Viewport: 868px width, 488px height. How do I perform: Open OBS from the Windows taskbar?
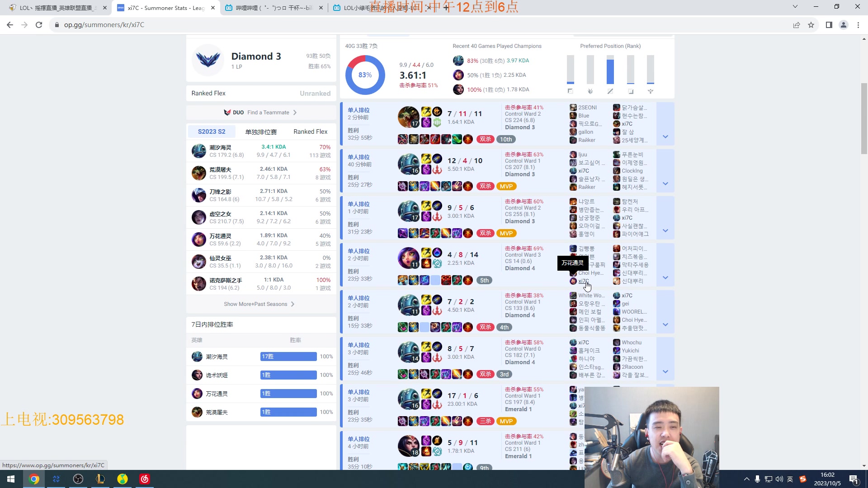point(78,479)
